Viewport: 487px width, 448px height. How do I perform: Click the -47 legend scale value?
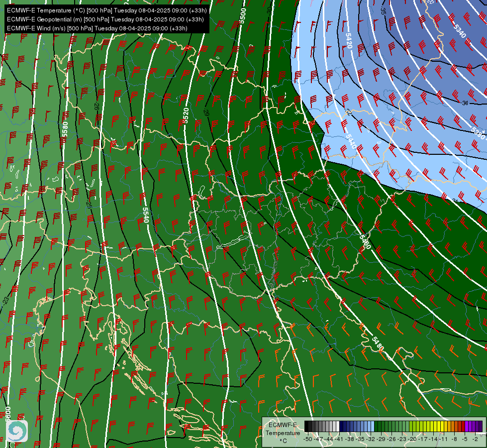pos(318,439)
